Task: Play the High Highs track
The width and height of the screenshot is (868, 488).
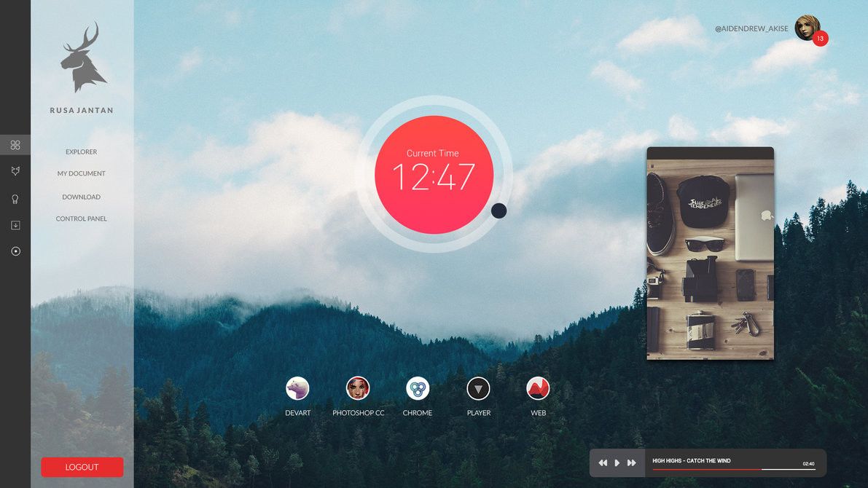Action: tap(617, 463)
